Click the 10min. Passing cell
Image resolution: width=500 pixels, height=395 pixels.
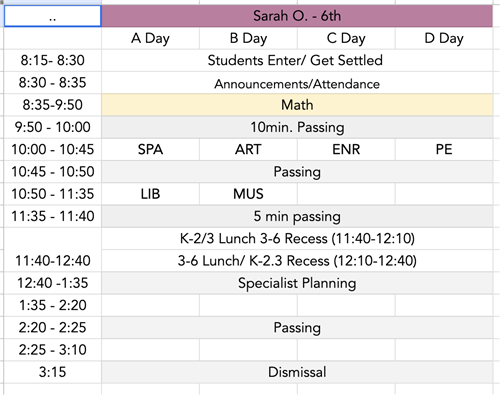click(x=297, y=127)
